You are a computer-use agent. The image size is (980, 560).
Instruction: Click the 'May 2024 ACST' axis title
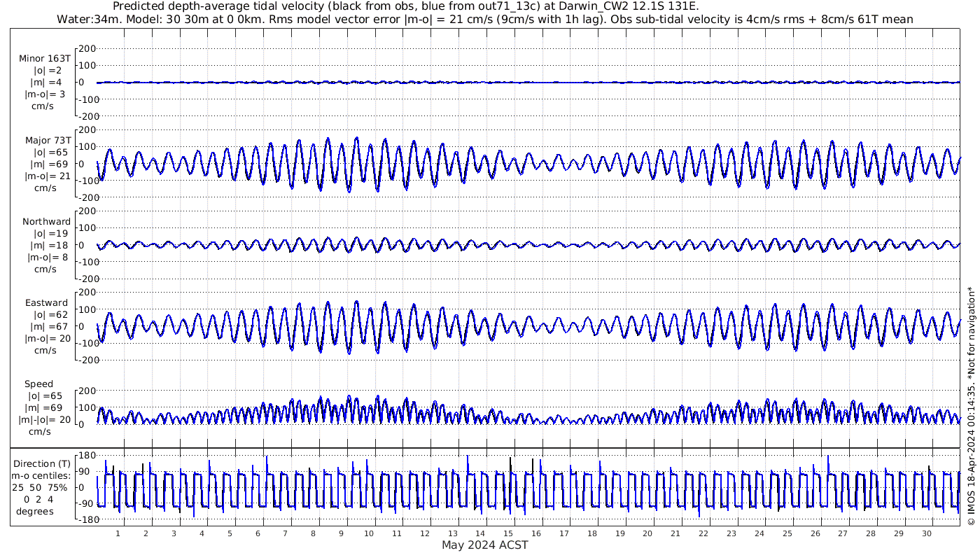click(484, 545)
